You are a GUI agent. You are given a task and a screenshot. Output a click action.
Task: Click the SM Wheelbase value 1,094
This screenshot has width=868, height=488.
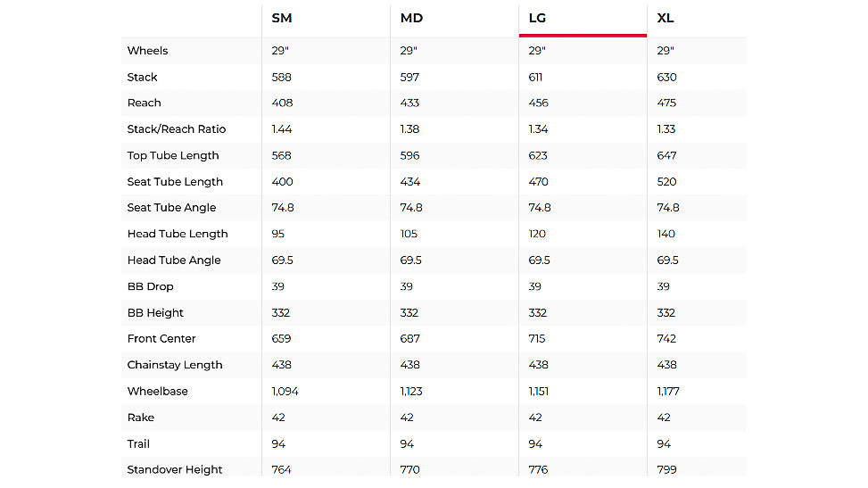tap(284, 392)
